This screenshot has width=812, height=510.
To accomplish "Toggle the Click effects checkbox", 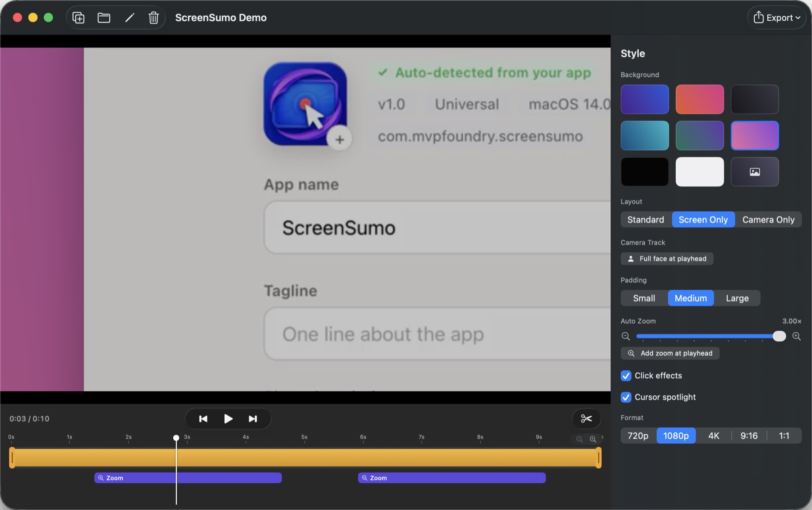I will [626, 376].
